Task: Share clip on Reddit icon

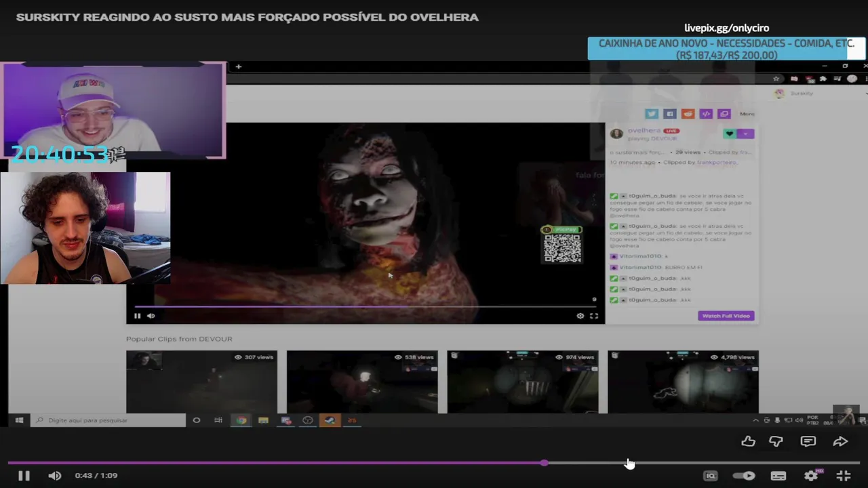Action: coord(688,114)
